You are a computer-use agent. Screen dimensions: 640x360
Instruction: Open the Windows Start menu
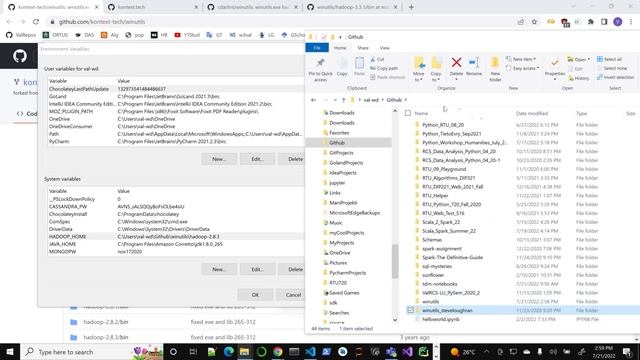(10, 351)
